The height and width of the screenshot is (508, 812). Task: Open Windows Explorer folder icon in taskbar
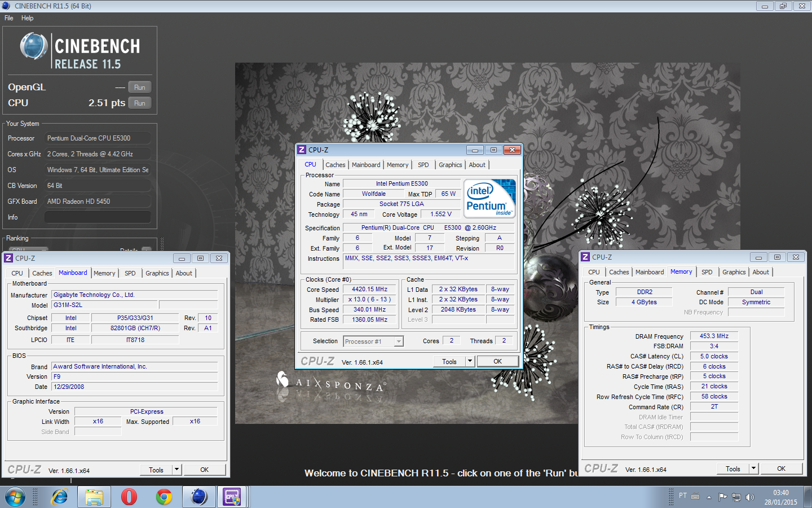(94, 497)
